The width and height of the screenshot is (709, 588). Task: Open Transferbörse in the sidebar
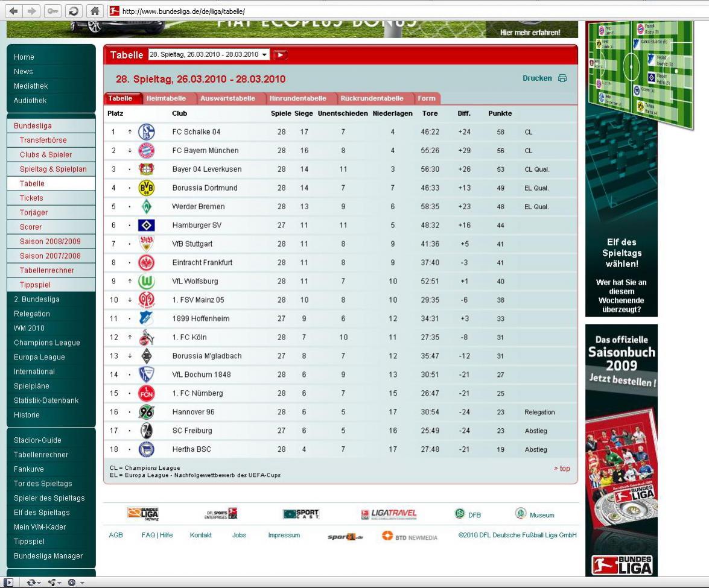coord(43,140)
